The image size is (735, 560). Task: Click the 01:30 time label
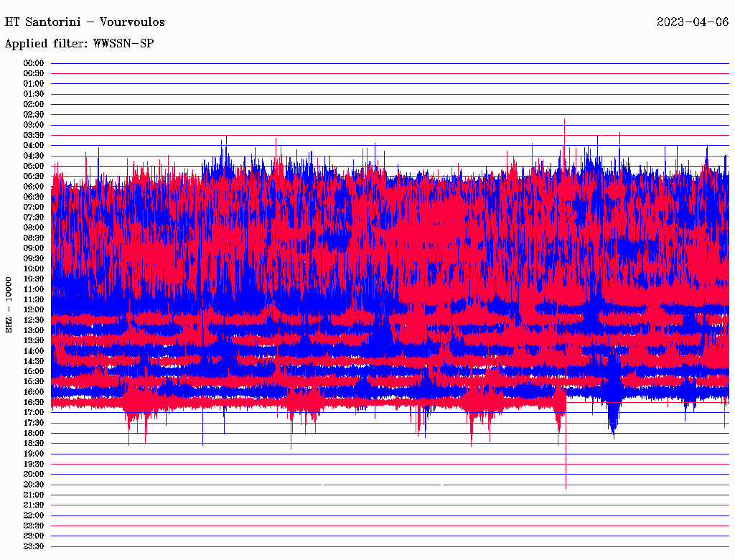[x=34, y=94]
